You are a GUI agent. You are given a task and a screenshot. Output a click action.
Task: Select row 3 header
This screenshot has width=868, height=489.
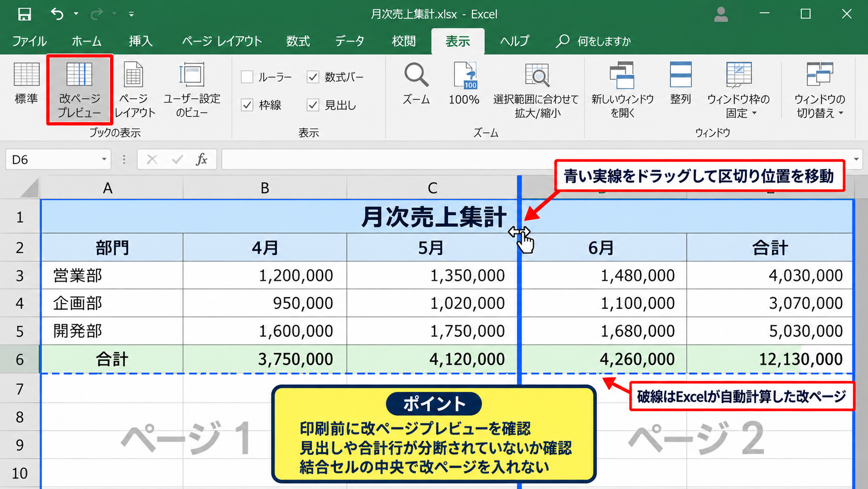point(20,275)
